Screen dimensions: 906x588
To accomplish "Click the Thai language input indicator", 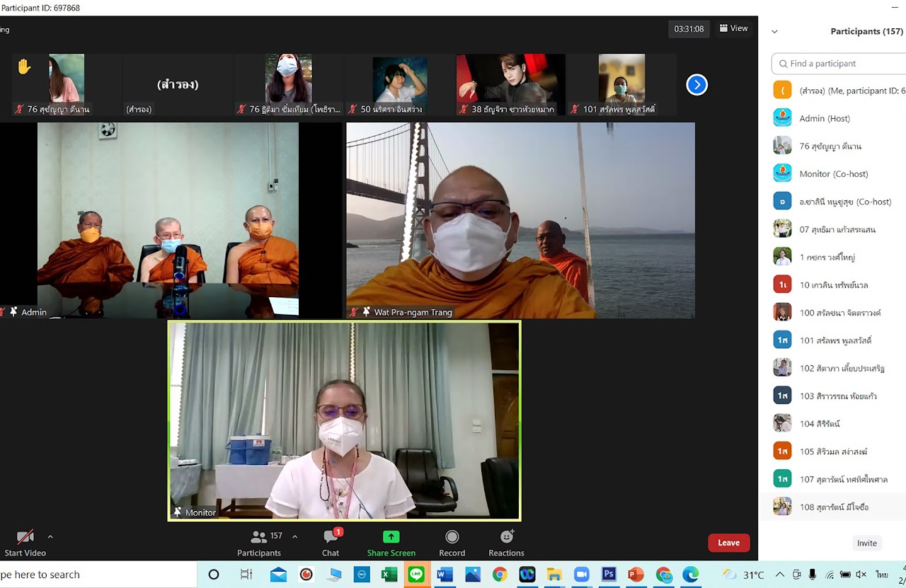I will tap(882, 575).
